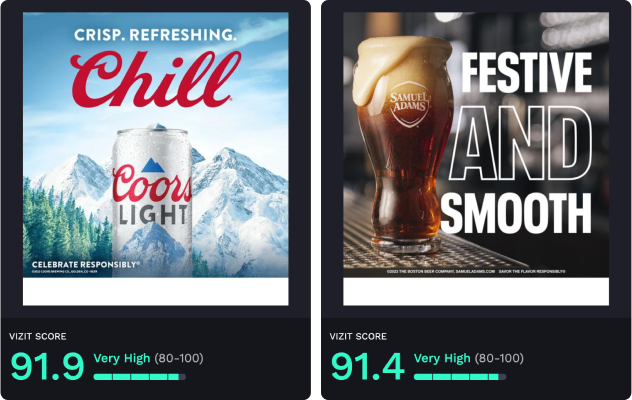
Task: Select the 91.9 Vizit score value
Action: tap(48, 366)
